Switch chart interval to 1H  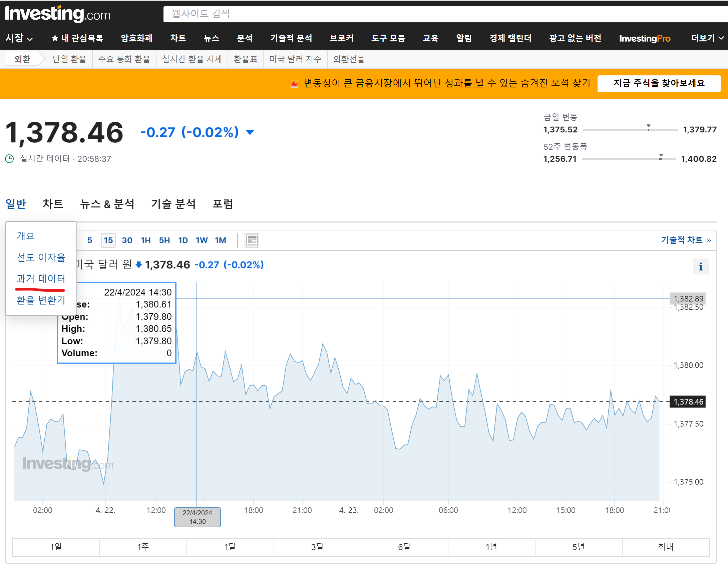click(x=145, y=240)
